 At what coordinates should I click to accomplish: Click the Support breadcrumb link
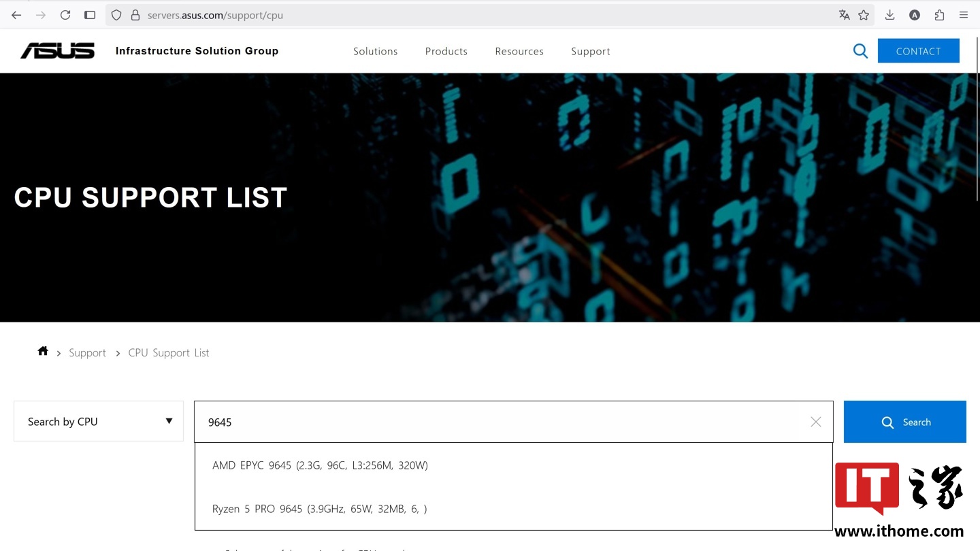pos(87,352)
